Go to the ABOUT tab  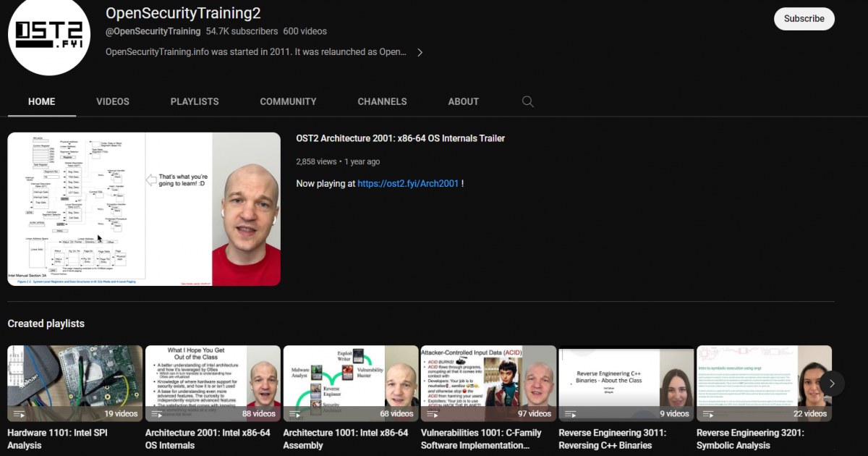click(x=464, y=101)
